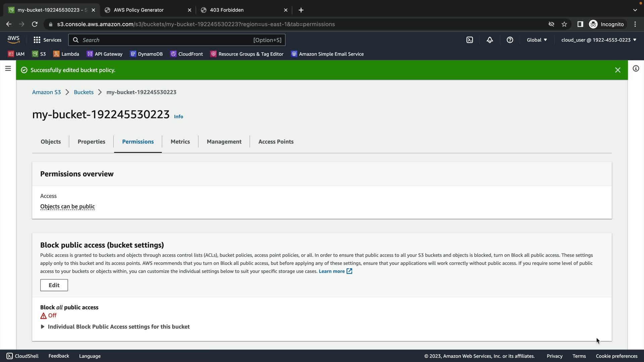Click the help question mark icon
Screen dimensions: 644x362
pos(510,40)
